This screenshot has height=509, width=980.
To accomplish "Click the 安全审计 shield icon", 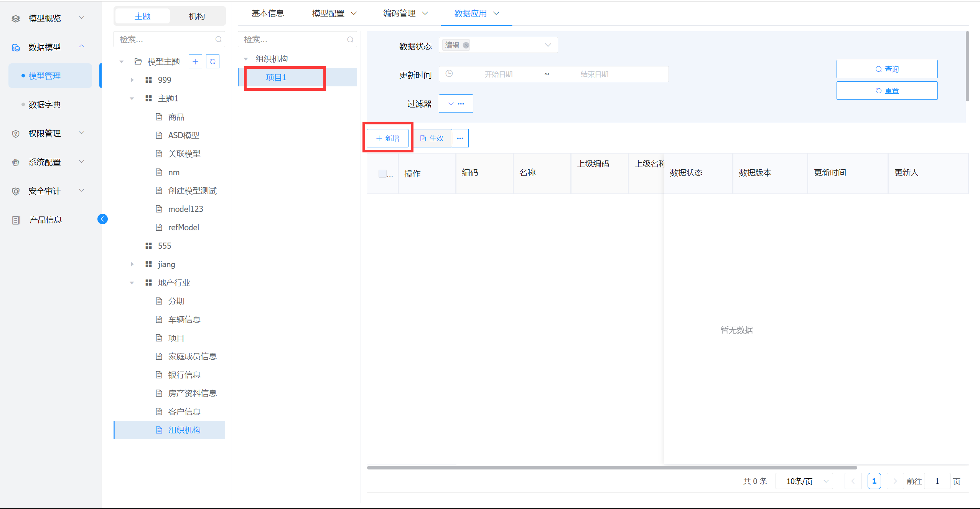I will [x=16, y=191].
